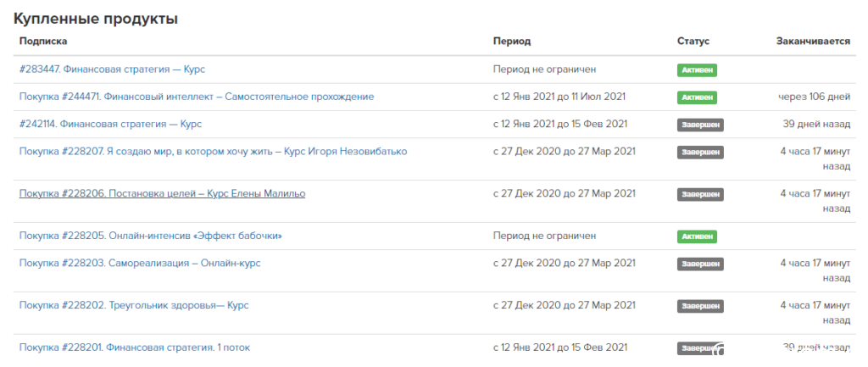
Task: Click the Статус column header
Action: [x=693, y=42]
